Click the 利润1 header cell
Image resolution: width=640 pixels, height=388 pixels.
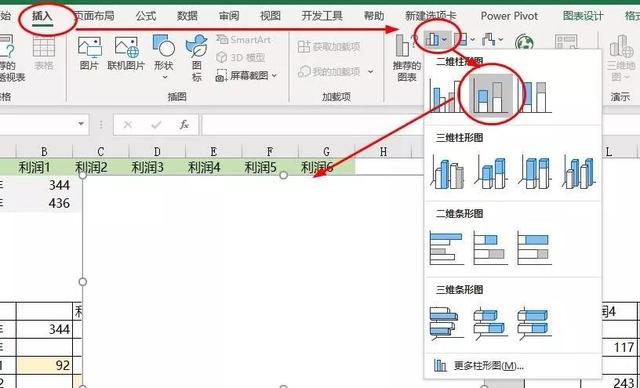(x=44, y=167)
